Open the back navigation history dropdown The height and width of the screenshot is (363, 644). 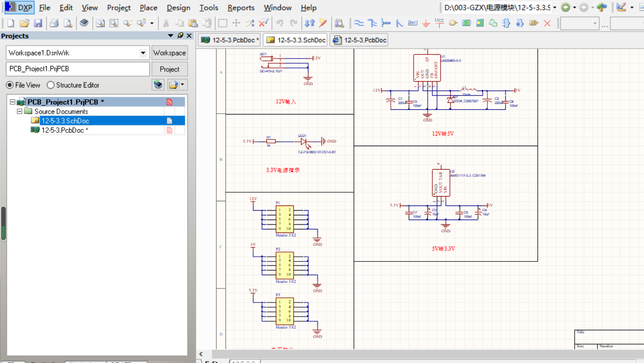pyautogui.click(x=575, y=7)
